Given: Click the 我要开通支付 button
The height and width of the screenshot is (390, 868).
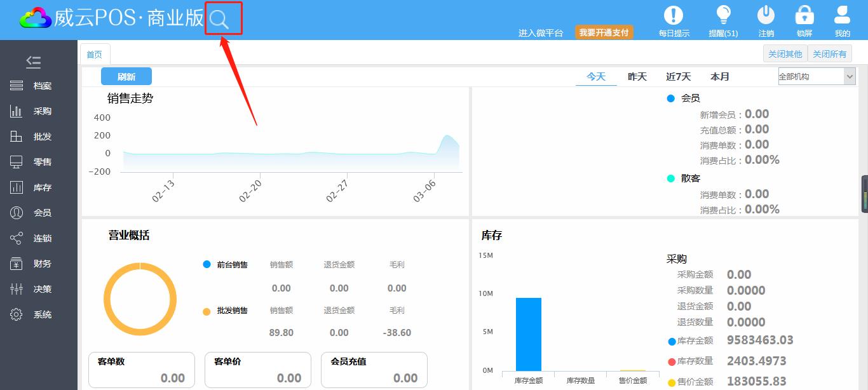Looking at the screenshot, I should 604,32.
